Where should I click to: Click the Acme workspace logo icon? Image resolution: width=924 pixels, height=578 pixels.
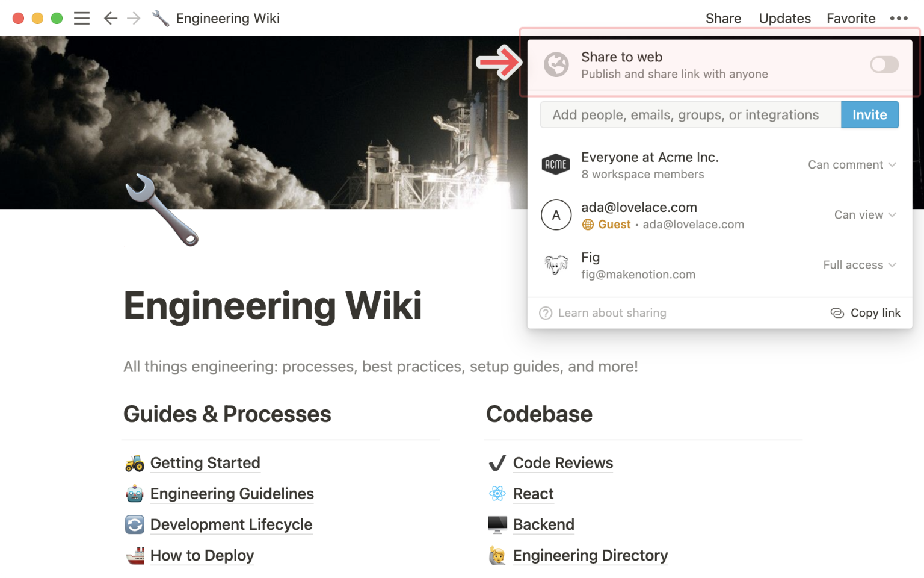click(556, 165)
